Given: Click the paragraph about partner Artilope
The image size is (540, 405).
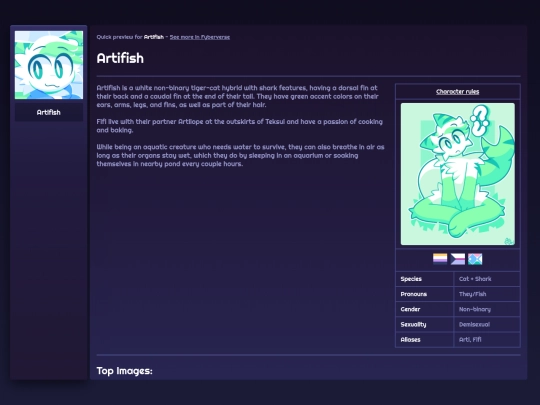Looking at the screenshot, I should click(239, 126).
